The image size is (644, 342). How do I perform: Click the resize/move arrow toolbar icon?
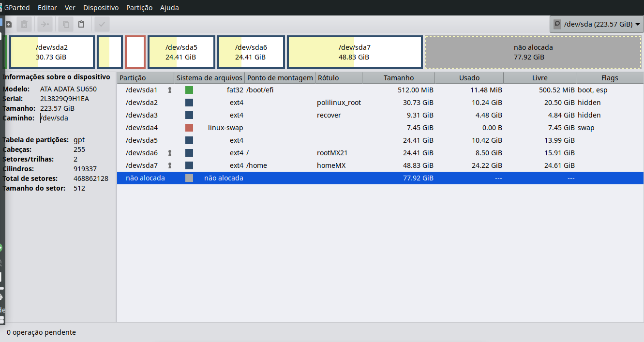[x=45, y=24]
